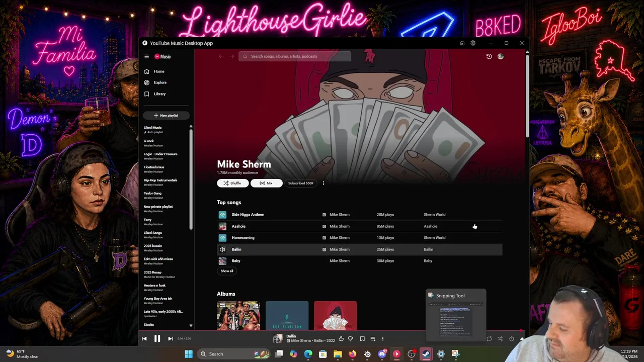The image size is (644, 362).
Task: Shuffle Mike Sherm's songs
Action: pyautogui.click(x=232, y=183)
